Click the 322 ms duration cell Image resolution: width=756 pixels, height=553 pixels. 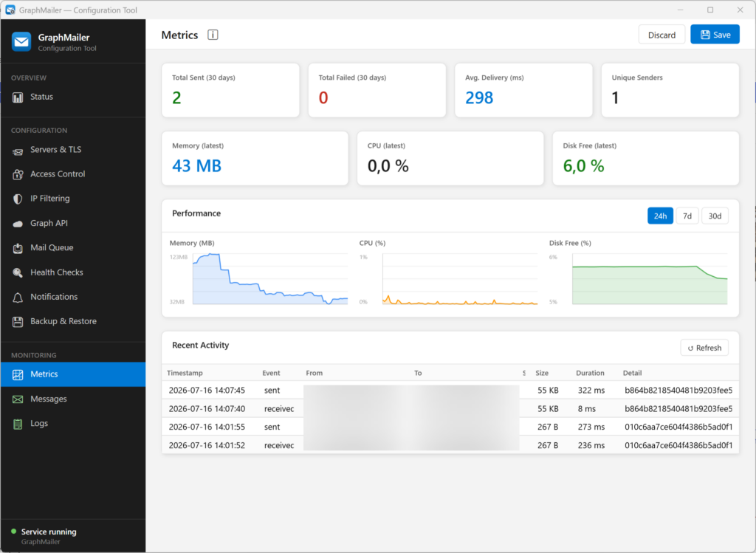[x=591, y=391]
